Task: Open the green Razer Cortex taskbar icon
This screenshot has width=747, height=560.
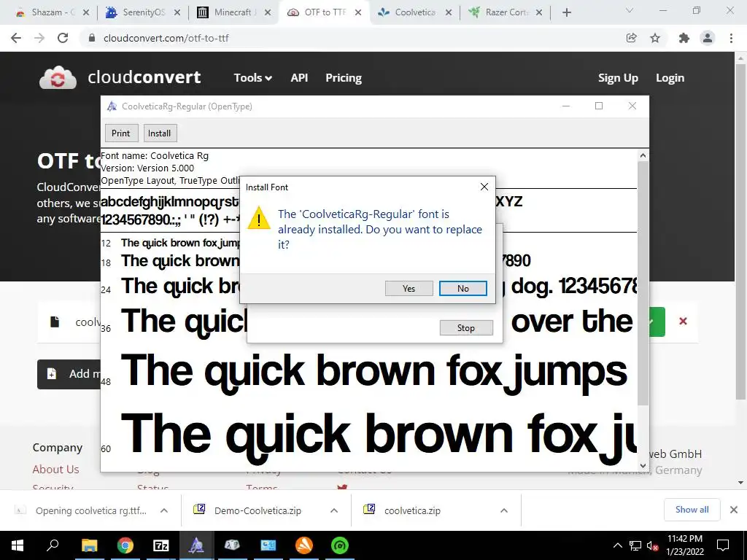Action: [340, 545]
